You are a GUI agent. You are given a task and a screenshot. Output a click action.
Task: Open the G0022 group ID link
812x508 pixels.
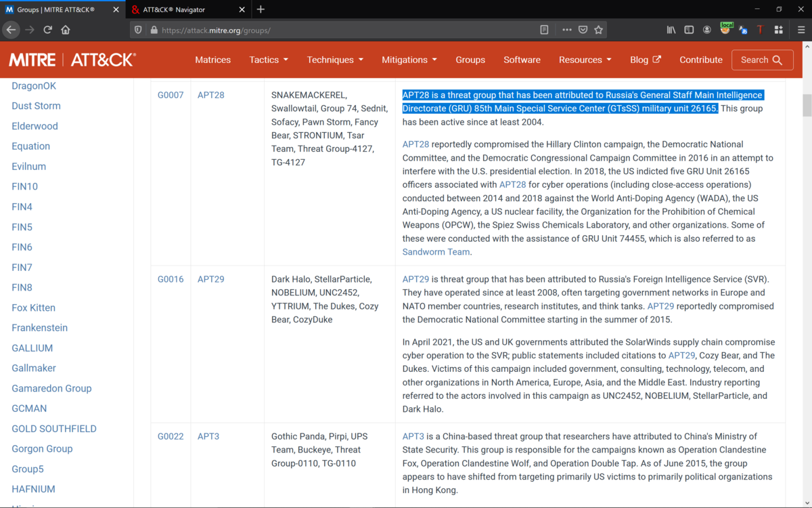point(171,436)
